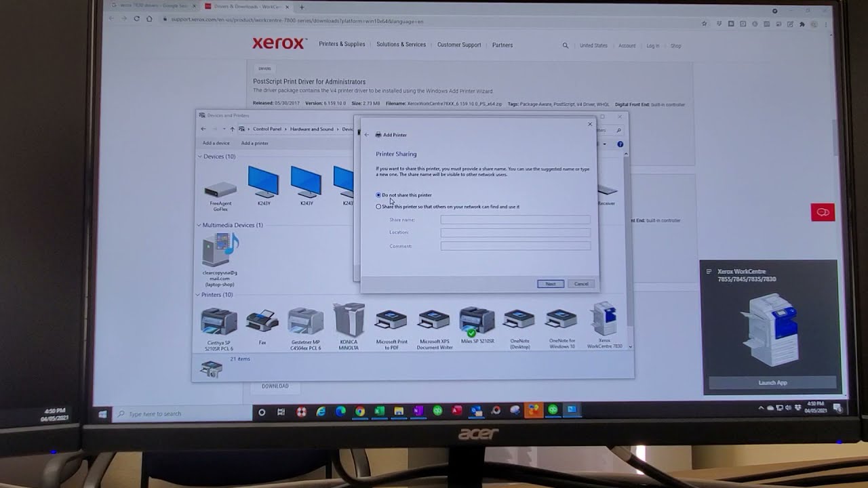Click Control Panel in the breadcrumb path

[267, 129]
